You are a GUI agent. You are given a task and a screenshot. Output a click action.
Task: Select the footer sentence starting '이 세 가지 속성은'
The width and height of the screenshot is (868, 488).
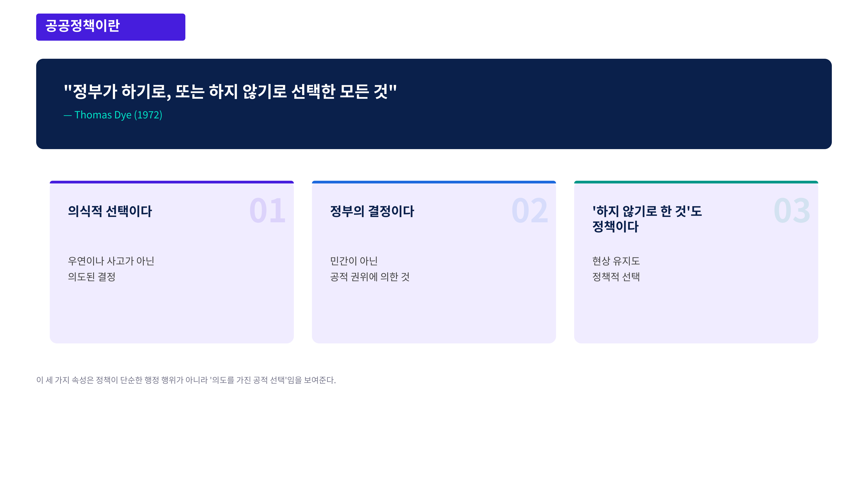click(186, 380)
